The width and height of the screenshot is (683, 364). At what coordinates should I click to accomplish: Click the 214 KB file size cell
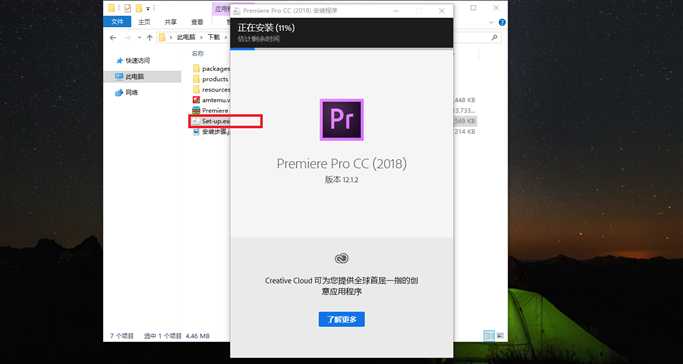click(x=465, y=131)
